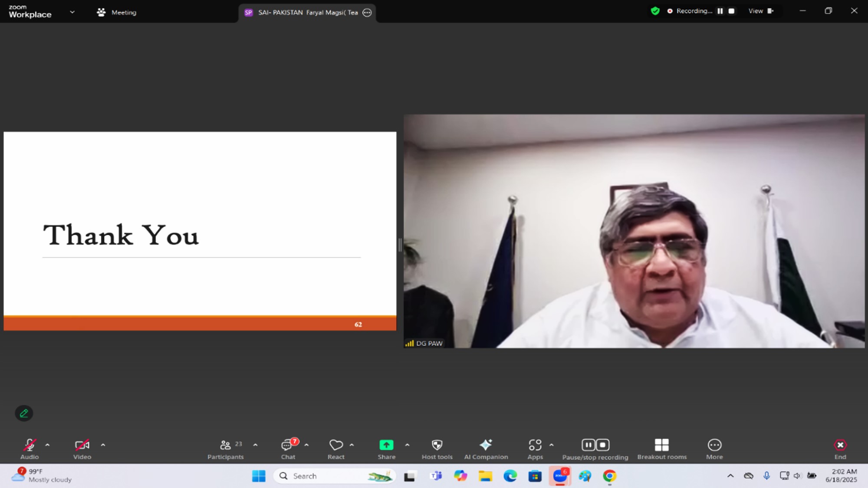868x488 pixels.
Task: Open volume control in tray
Action: pos(797,476)
